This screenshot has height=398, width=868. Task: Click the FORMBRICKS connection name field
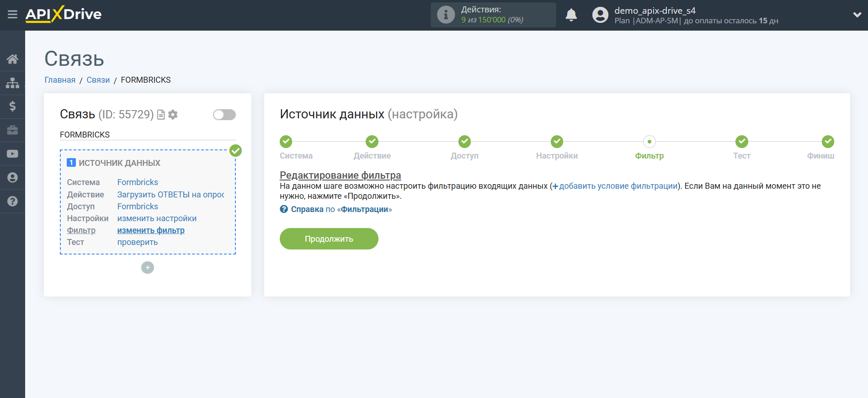click(x=148, y=135)
